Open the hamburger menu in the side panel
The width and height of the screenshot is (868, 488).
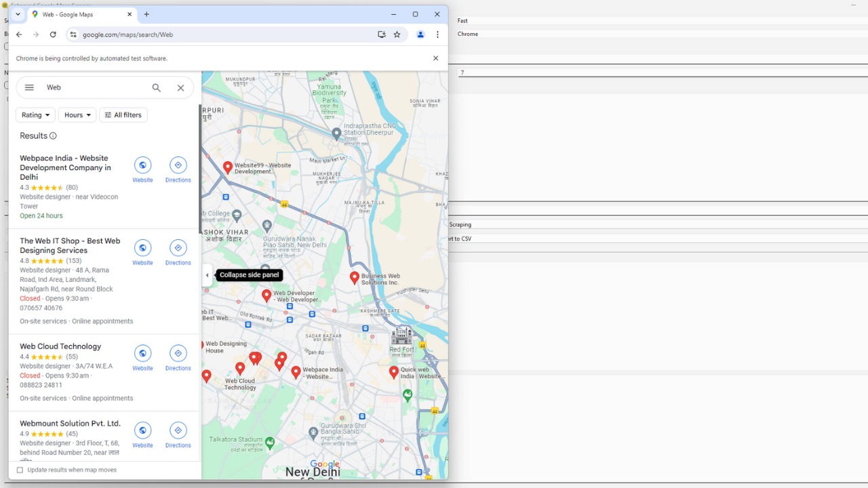(29, 87)
